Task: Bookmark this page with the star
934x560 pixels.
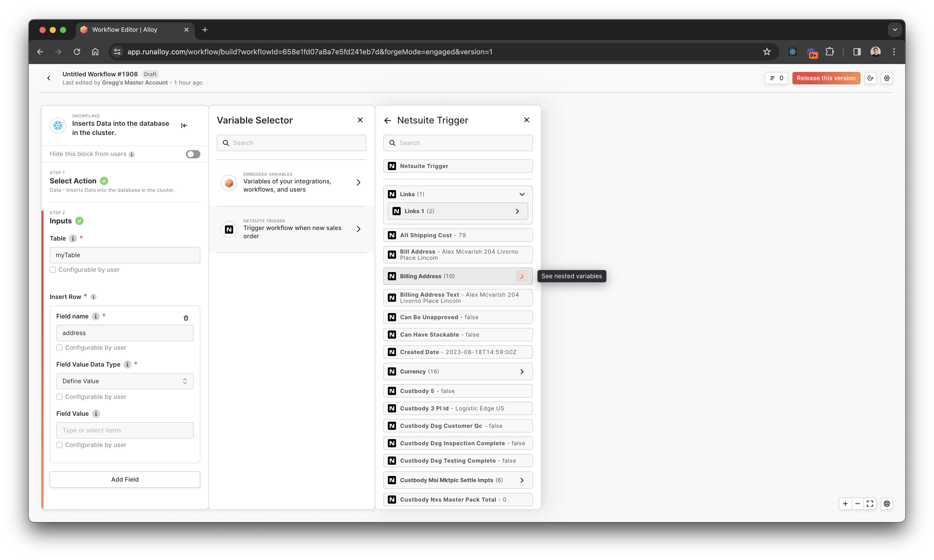Action: click(767, 52)
